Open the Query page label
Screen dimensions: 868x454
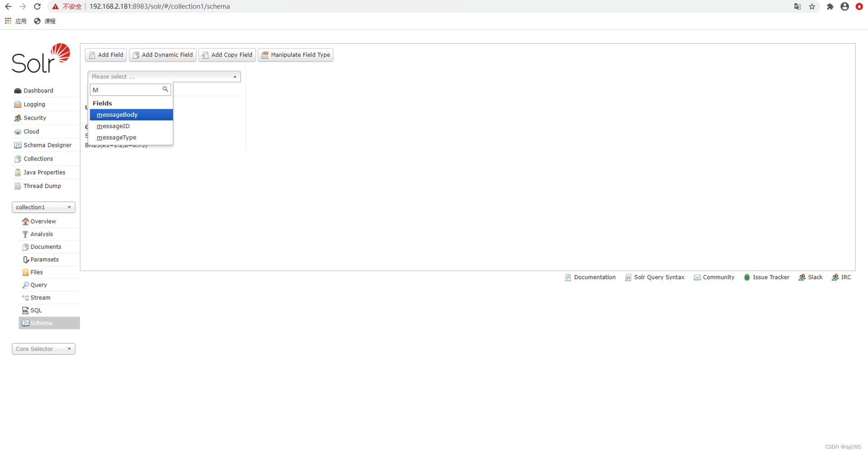[39, 285]
